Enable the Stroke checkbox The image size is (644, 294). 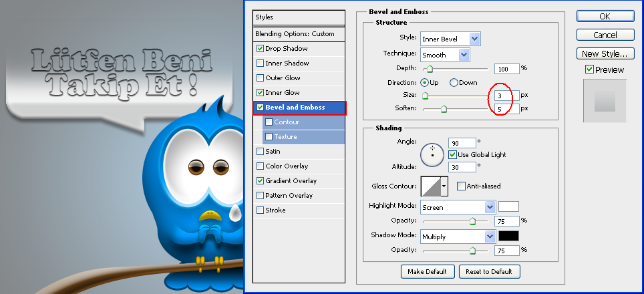[x=260, y=210]
